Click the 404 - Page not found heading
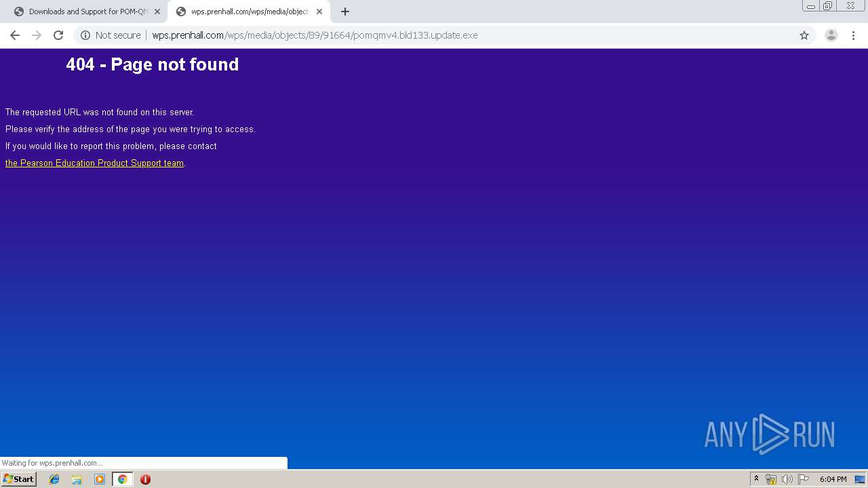The height and width of the screenshot is (488, 868). click(x=153, y=64)
